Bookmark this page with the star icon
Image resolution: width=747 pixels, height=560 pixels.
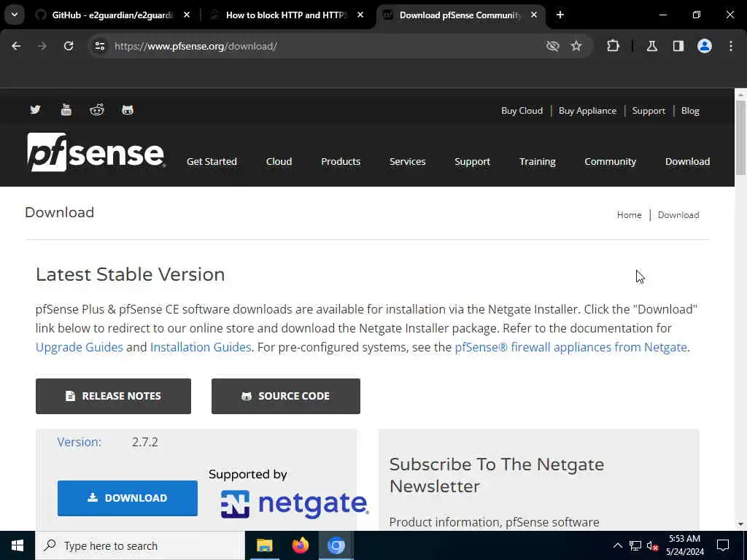576,46
